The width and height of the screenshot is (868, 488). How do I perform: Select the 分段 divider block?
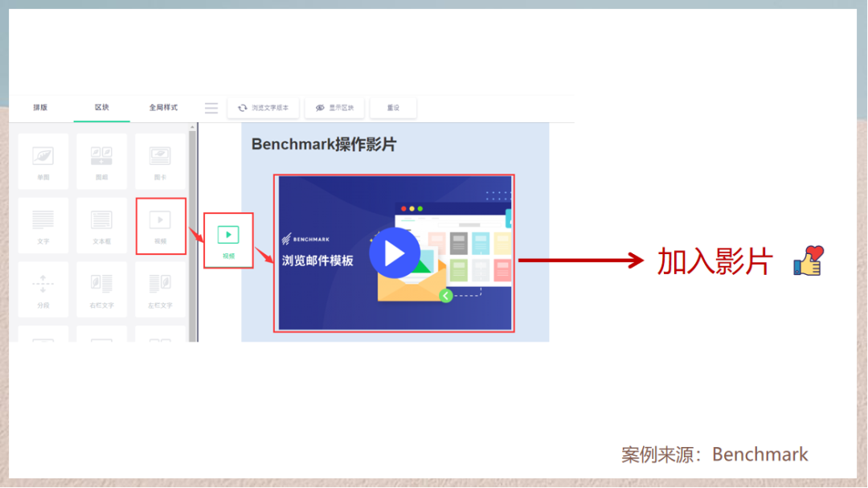43,289
